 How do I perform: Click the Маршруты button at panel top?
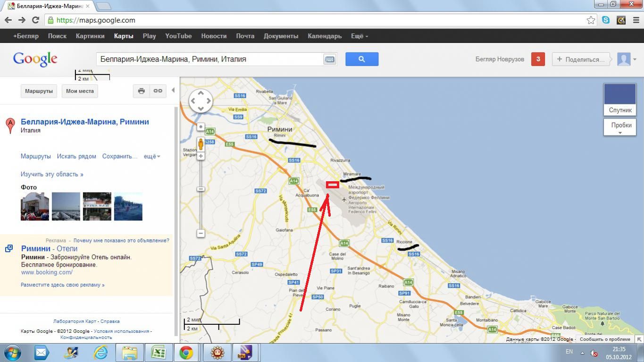pos(39,91)
